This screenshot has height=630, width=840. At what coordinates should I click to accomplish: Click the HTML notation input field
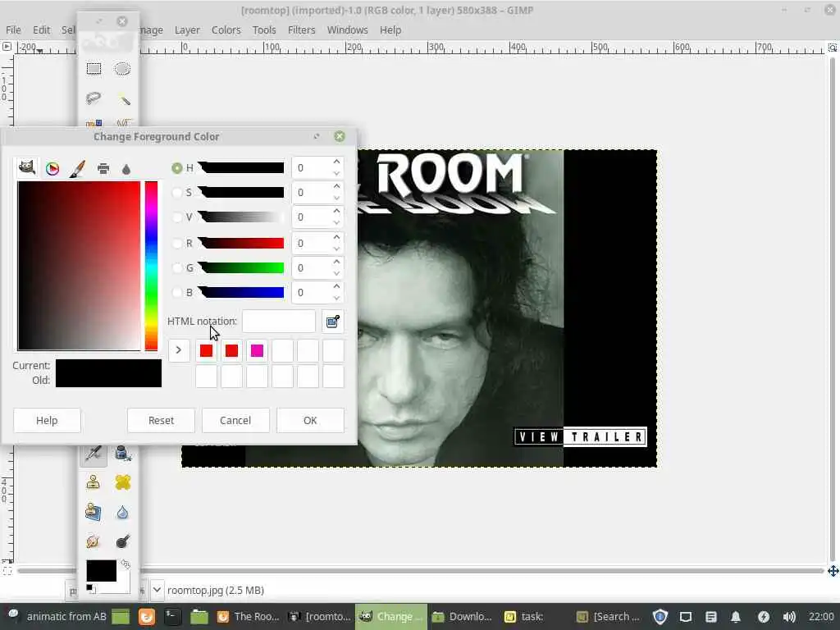coord(279,321)
